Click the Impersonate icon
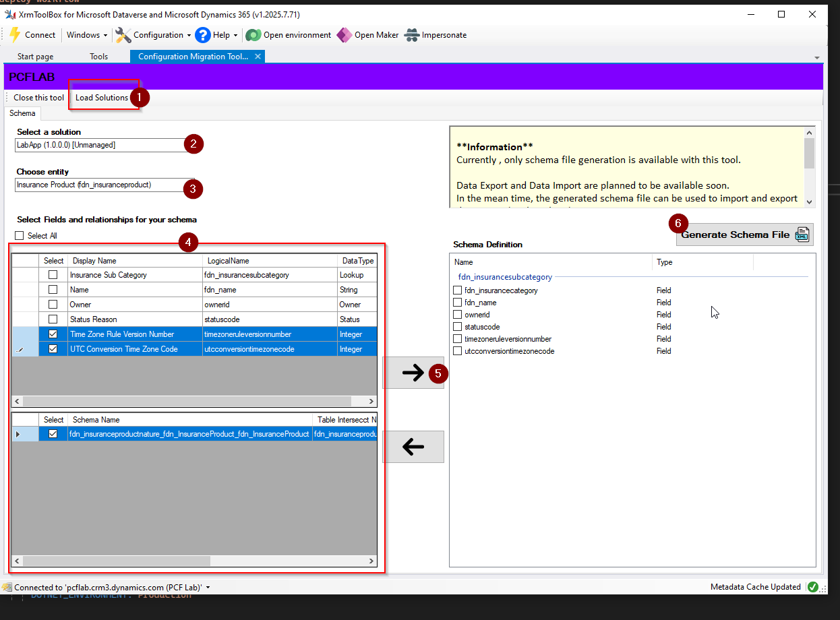840x620 pixels. [412, 35]
